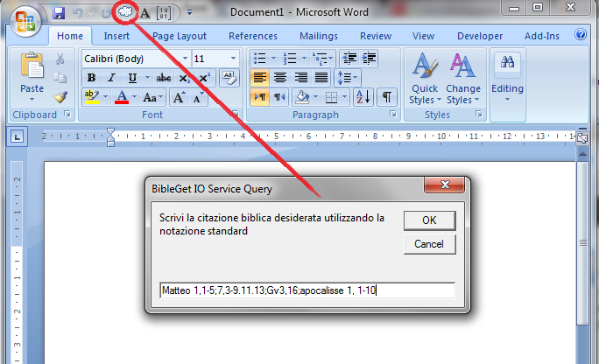Save document from Quick Access Toolbar
Image resolution: width=599 pixels, height=364 pixels.
point(59,13)
